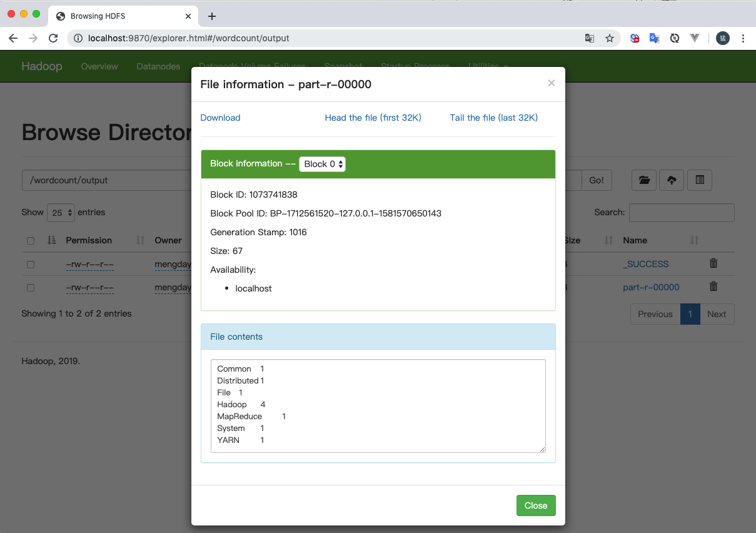Delete part-r-00000 using its trash icon
756x533 pixels.
(x=713, y=287)
